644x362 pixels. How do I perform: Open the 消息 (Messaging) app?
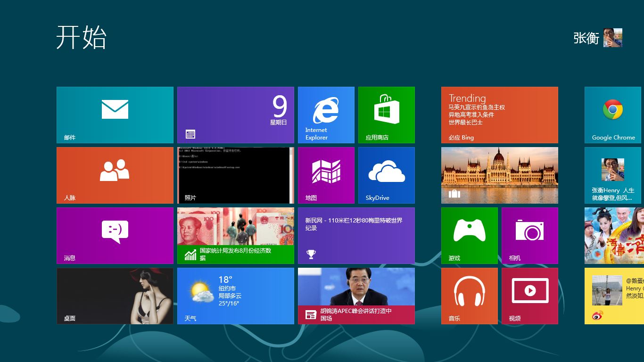pyautogui.click(x=115, y=235)
